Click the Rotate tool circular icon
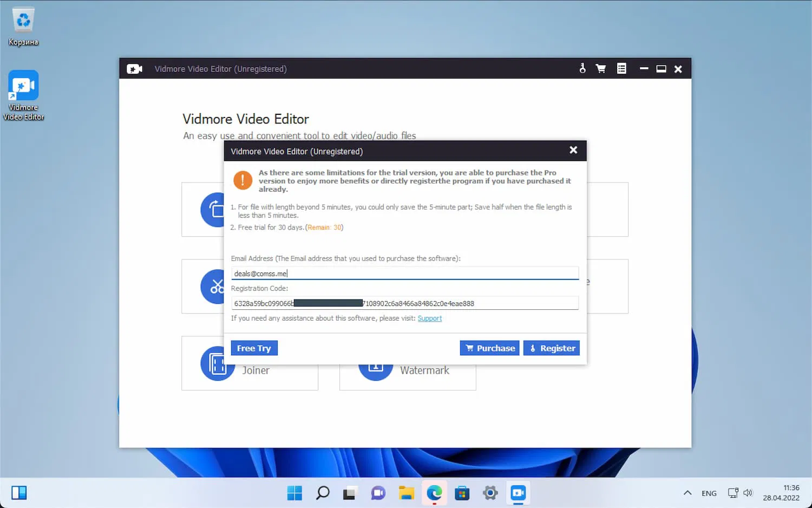812x508 pixels. (212, 210)
